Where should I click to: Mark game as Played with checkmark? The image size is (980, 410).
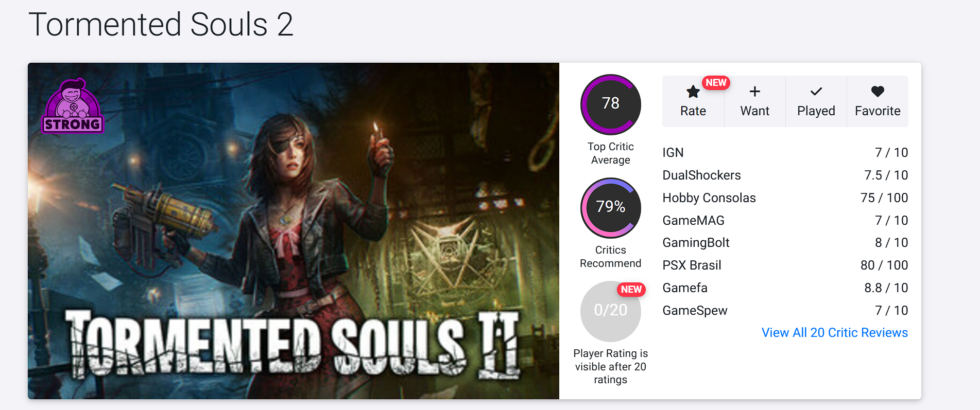pyautogui.click(x=816, y=93)
